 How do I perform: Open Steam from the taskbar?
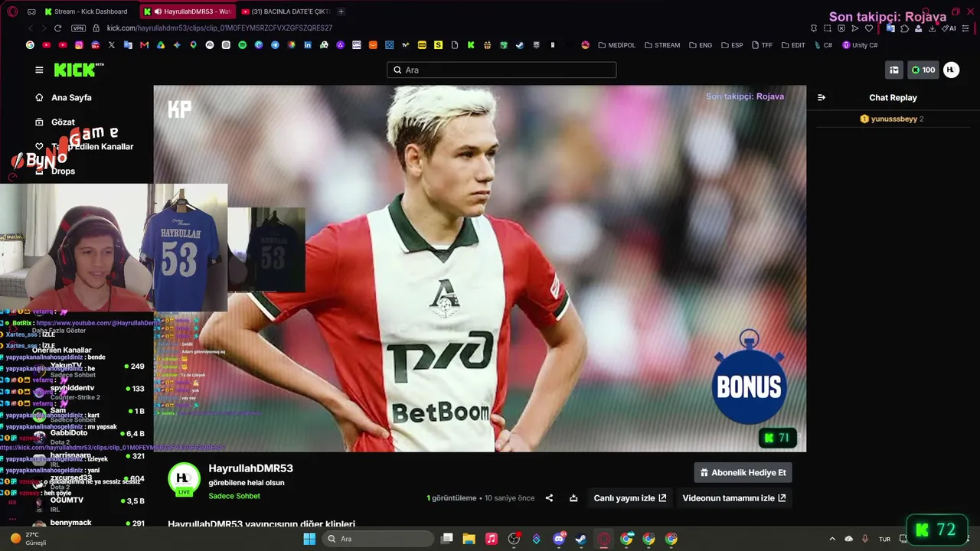coord(581,539)
